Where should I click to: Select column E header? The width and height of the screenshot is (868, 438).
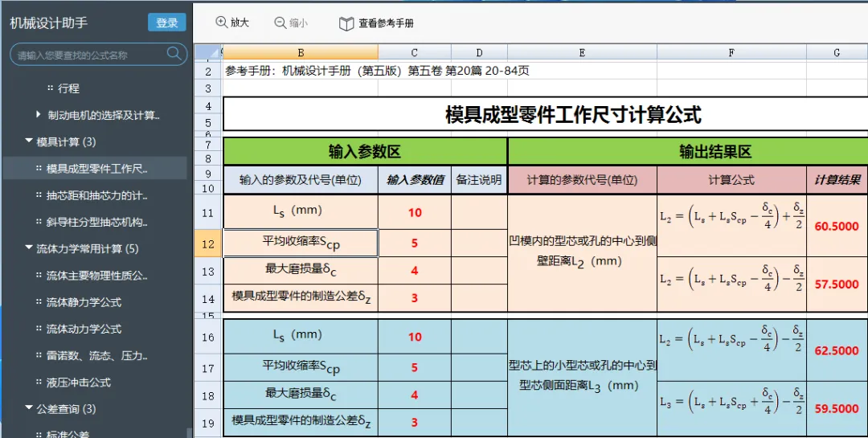click(x=583, y=52)
